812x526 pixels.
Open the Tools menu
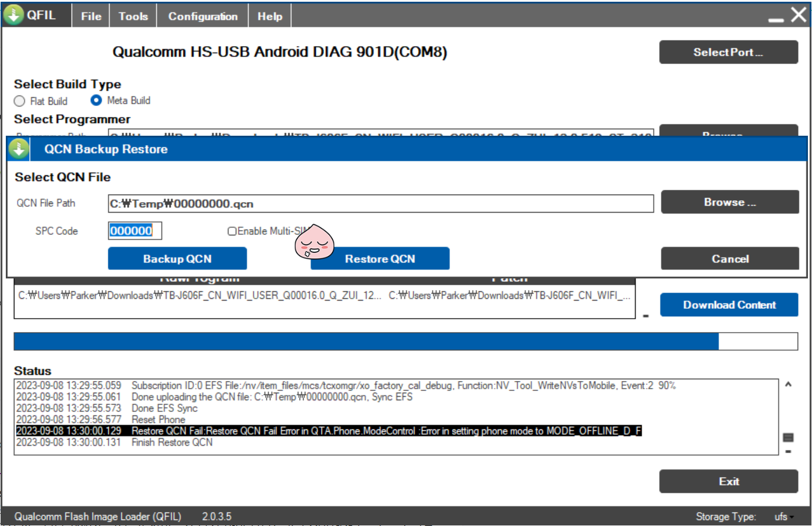click(x=133, y=16)
